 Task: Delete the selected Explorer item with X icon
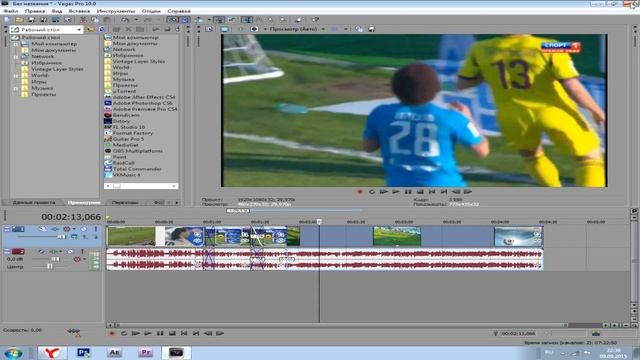point(128,29)
